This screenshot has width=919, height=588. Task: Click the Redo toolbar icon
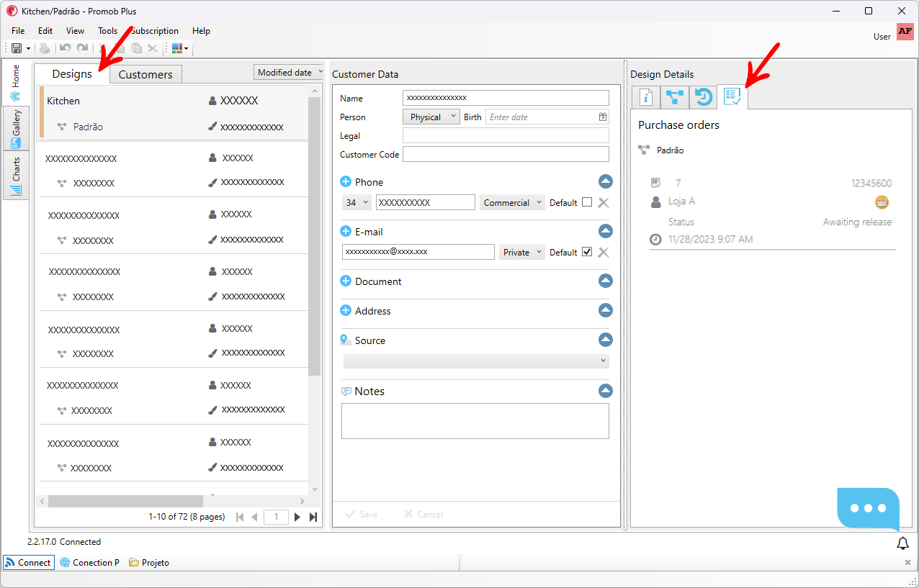tap(82, 48)
